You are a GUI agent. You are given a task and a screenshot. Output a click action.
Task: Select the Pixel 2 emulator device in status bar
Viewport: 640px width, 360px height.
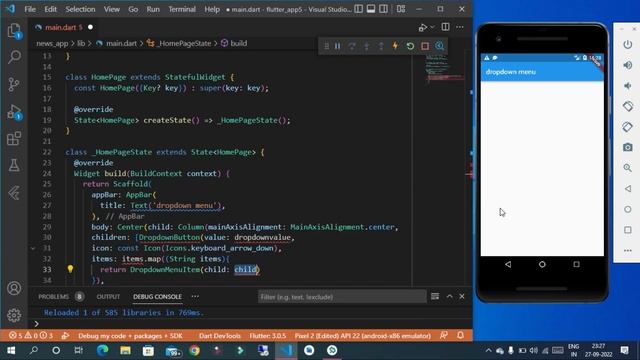[362, 336]
